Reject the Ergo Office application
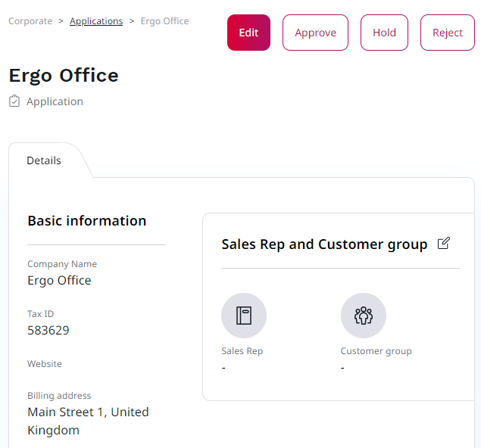 click(x=447, y=33)
